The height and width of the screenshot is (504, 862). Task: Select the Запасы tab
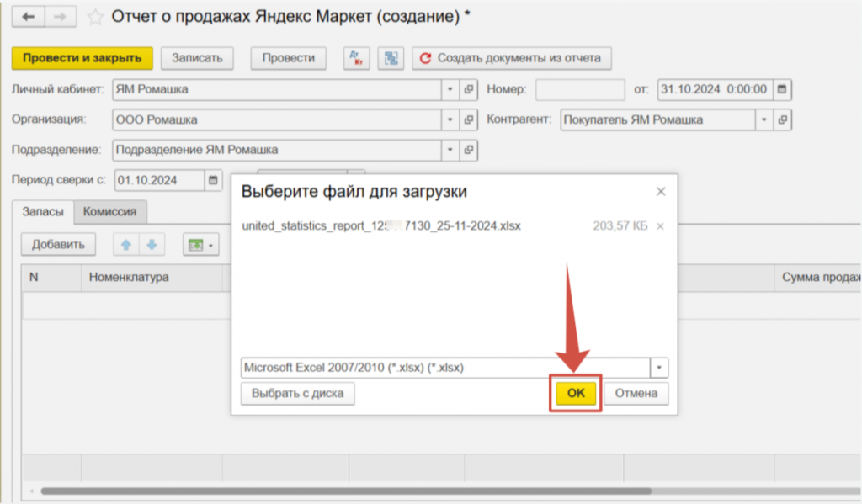[42, 212]
